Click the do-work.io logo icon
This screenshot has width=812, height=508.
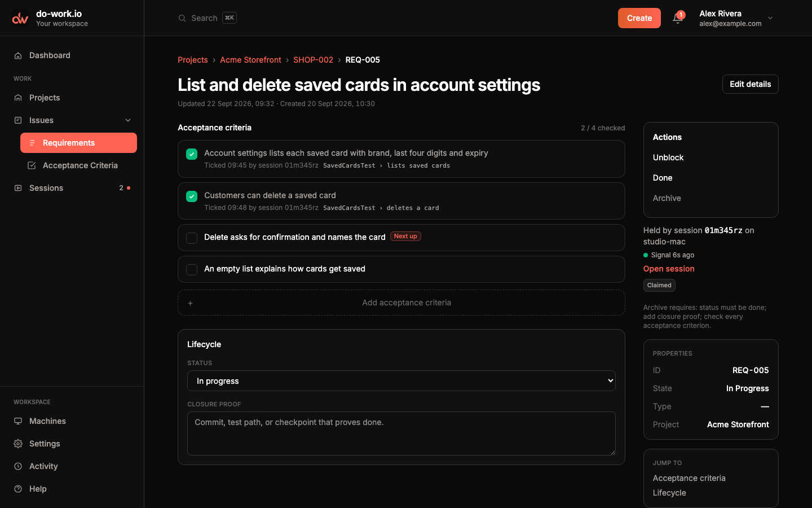click(20, 18)
